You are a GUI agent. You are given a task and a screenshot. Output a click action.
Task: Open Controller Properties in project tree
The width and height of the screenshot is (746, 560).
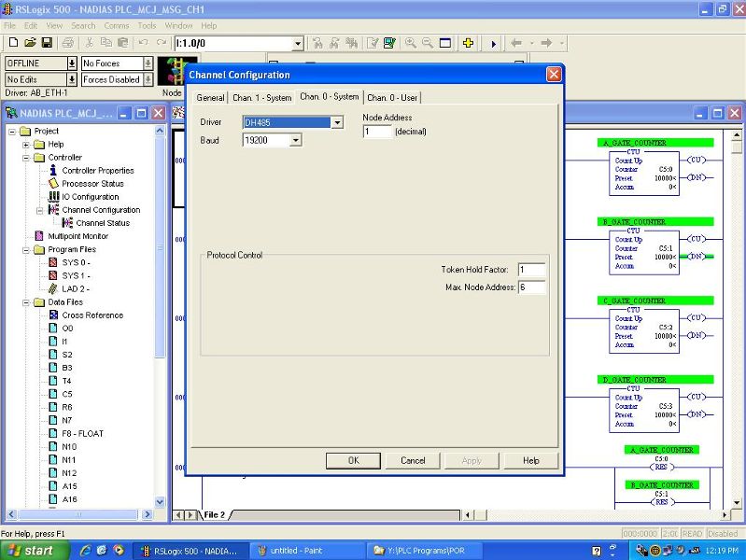click(98, 170)
